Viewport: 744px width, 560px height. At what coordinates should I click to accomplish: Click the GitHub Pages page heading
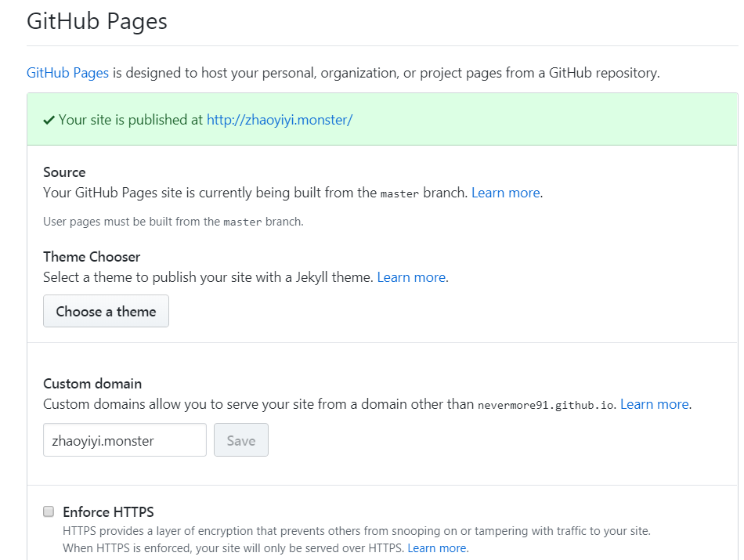pos(97,21)
